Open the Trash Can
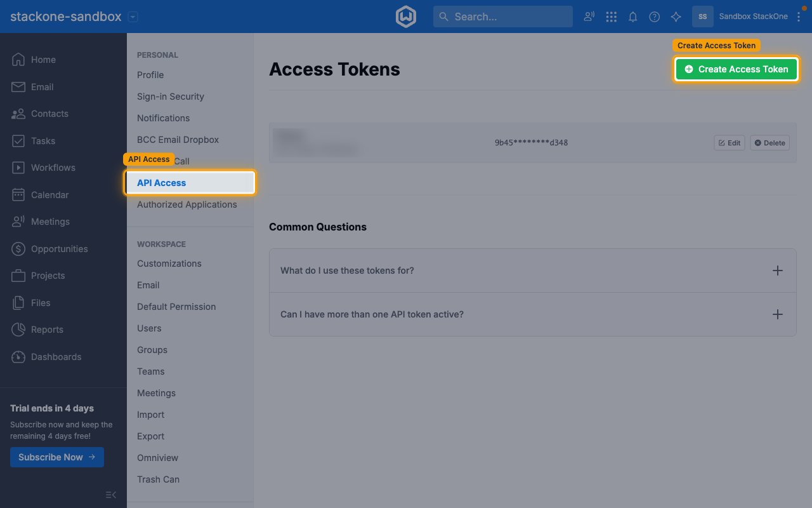Screen dimensions: 812x508 (x=159, y=479)
